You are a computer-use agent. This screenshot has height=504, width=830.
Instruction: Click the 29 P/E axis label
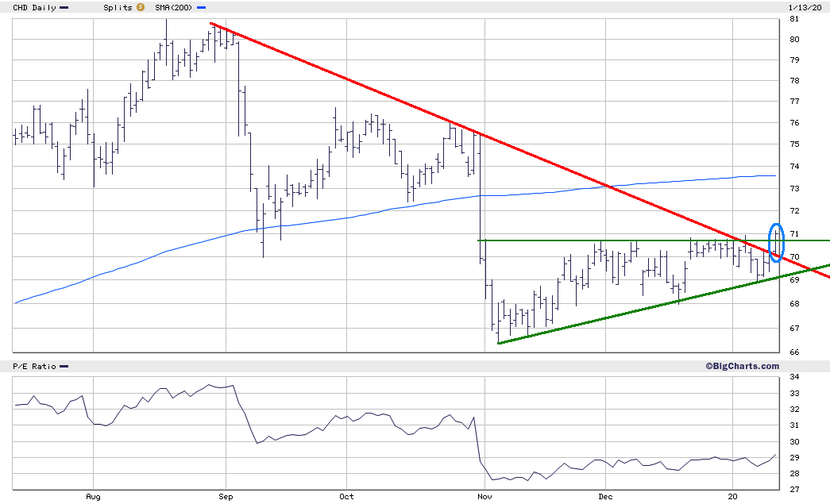pyautogui.click(x=794, y=457)
